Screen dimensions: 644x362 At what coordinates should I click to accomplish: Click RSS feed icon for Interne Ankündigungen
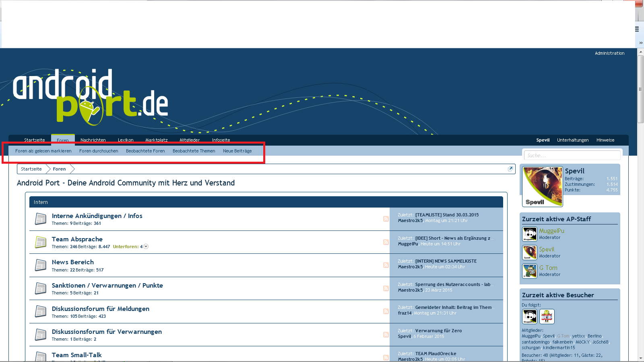tap(386, 219)
